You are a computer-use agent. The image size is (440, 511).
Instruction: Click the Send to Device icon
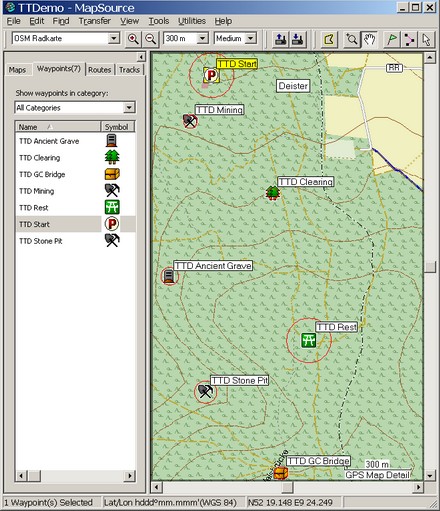pos(281,39)
